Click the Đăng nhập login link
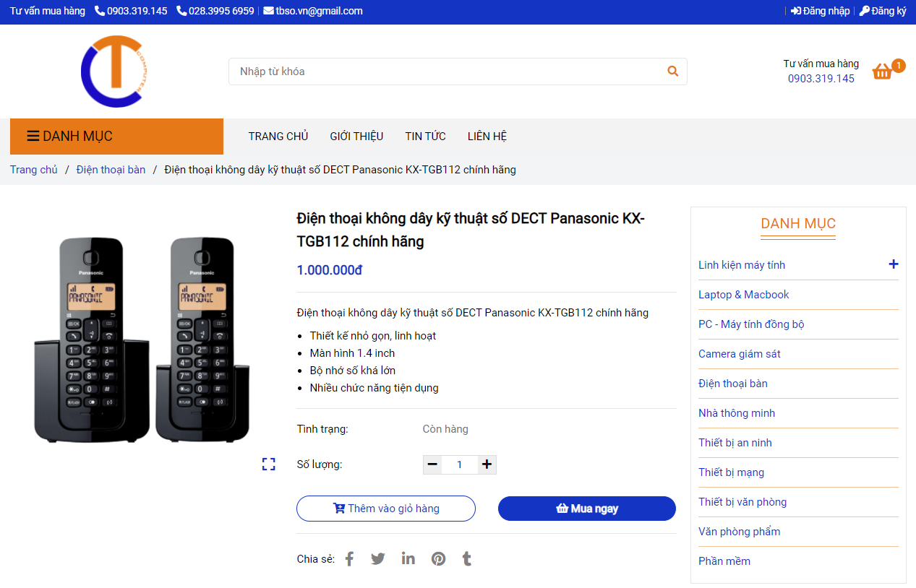The width and height of the screenshot is (916, 588). [x=821, y=11]
